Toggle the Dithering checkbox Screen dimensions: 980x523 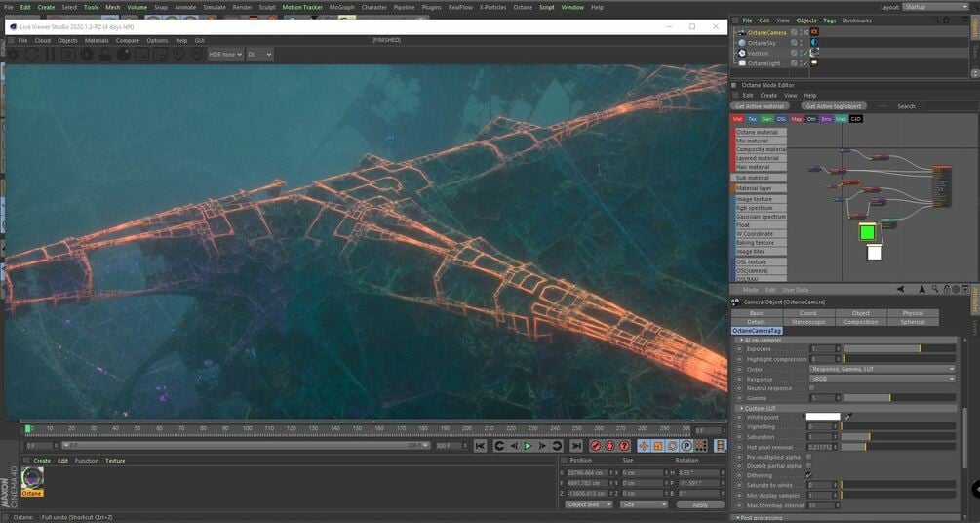pos(809,475)
